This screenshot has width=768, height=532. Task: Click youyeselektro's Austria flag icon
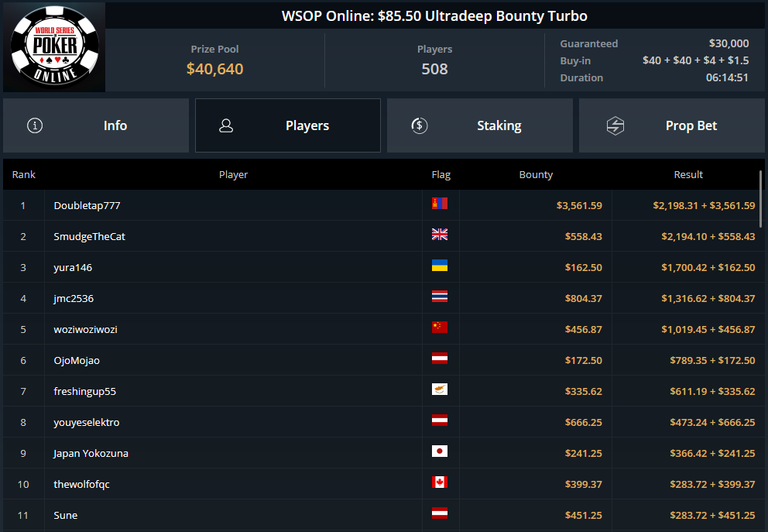click(x=439, y=420)
